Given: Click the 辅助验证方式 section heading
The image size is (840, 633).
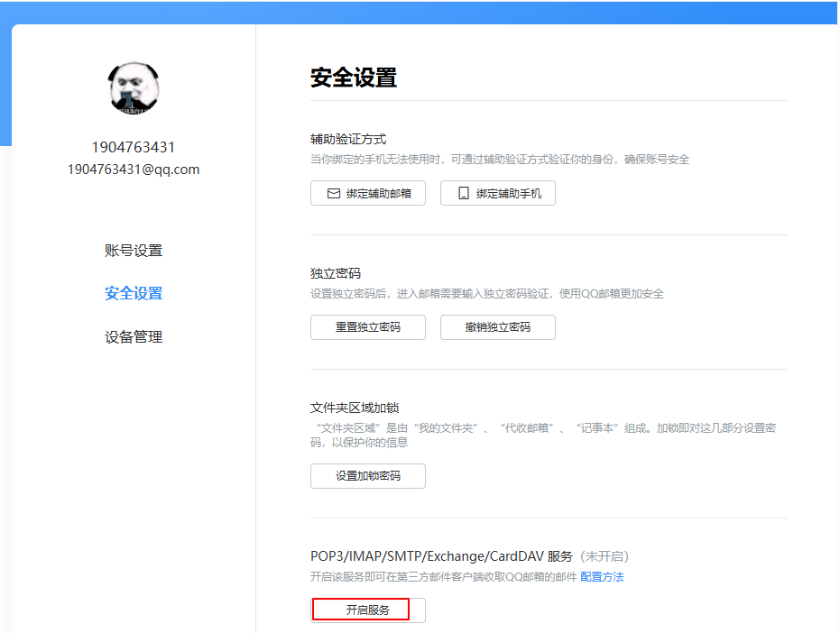Looking at the screenshot, I should click(348, 139).
